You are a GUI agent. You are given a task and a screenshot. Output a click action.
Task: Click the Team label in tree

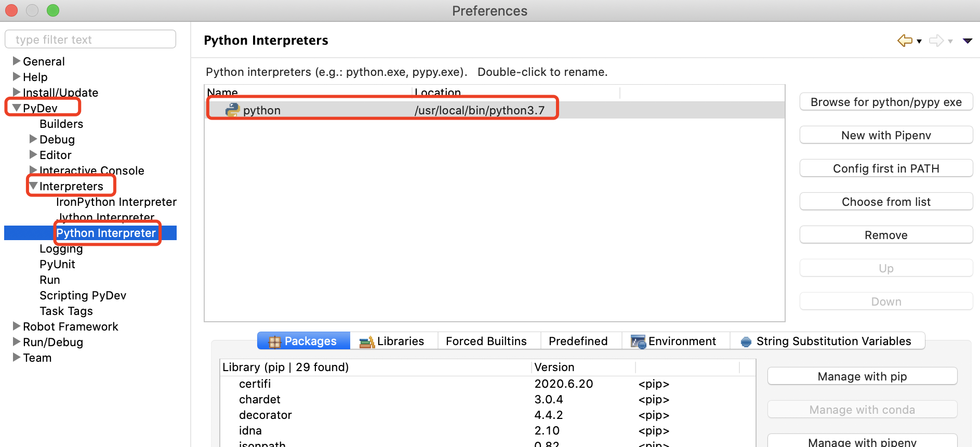point(37,358)
